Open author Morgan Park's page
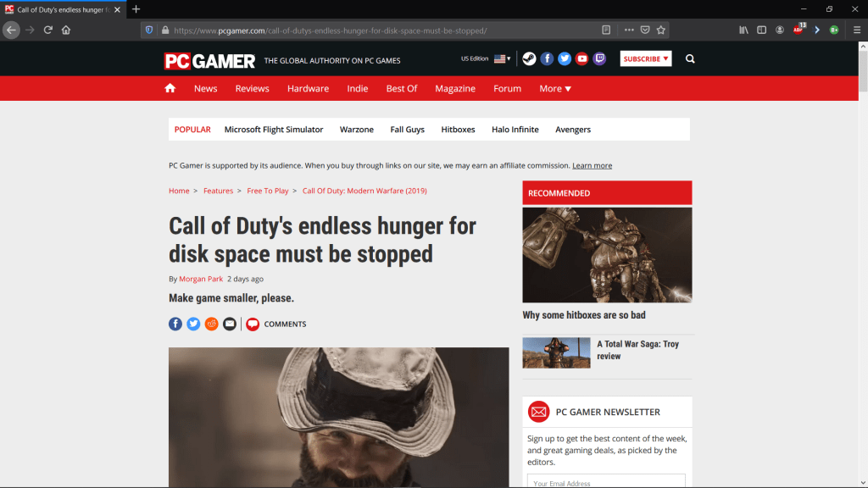 [x=201, y=279]
